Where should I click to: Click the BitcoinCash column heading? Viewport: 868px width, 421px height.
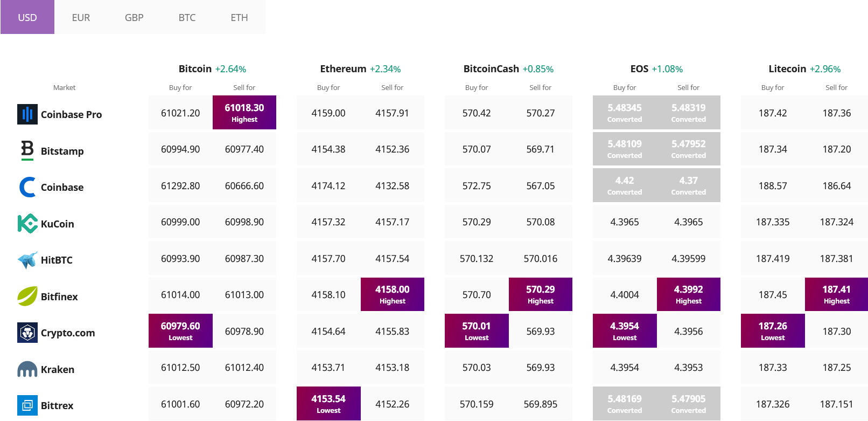491,68
